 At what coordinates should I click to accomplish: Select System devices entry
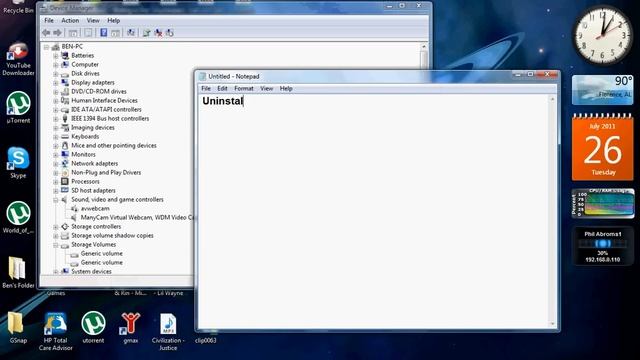(x=91, y=271)
